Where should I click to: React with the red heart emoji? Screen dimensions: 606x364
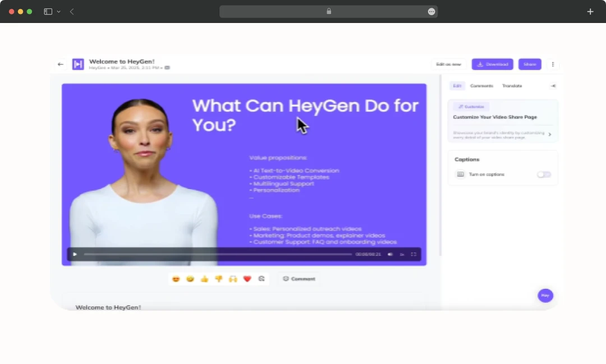[x=247, y=279]
